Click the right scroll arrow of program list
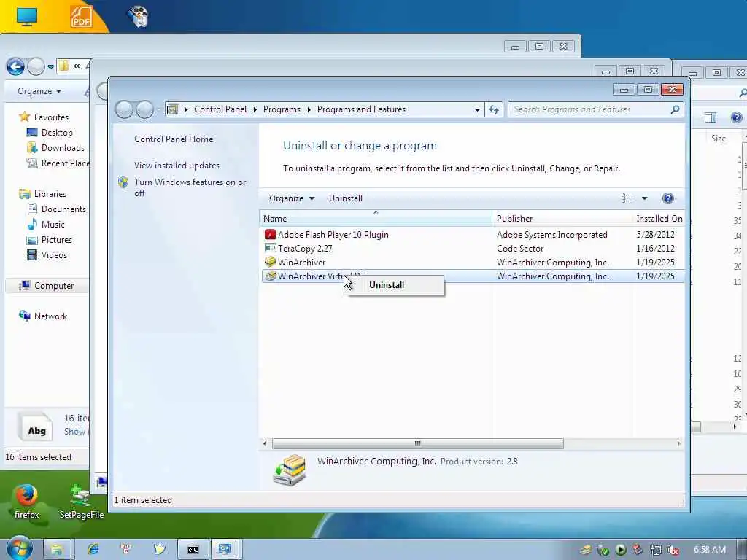 pos(678,443)
